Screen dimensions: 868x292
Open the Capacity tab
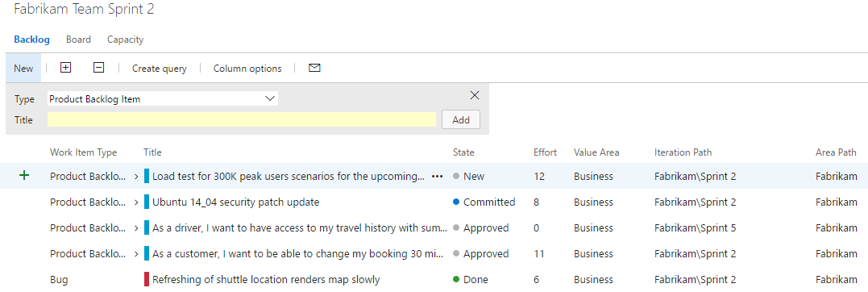click(x=125, y=40)
